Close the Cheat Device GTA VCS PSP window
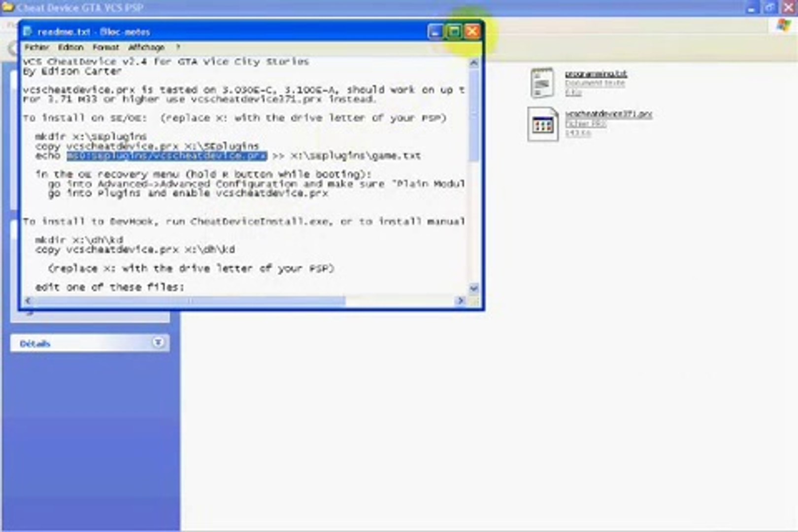 point(789,8)
